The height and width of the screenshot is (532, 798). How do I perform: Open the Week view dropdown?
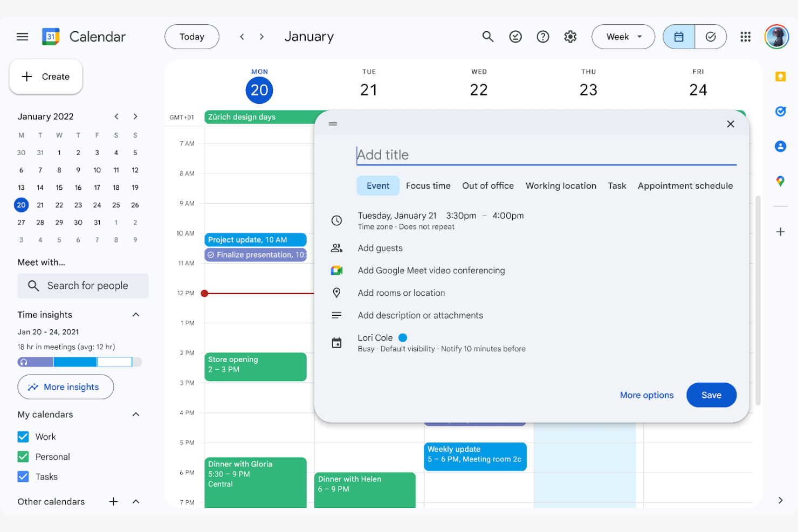click(623, 37)
